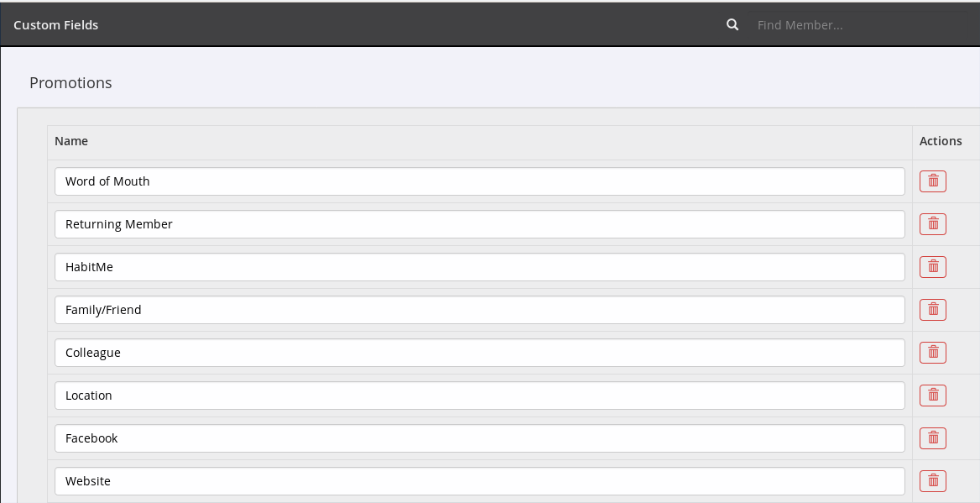Edit the Website name field
980x503 pixels.
479,481
